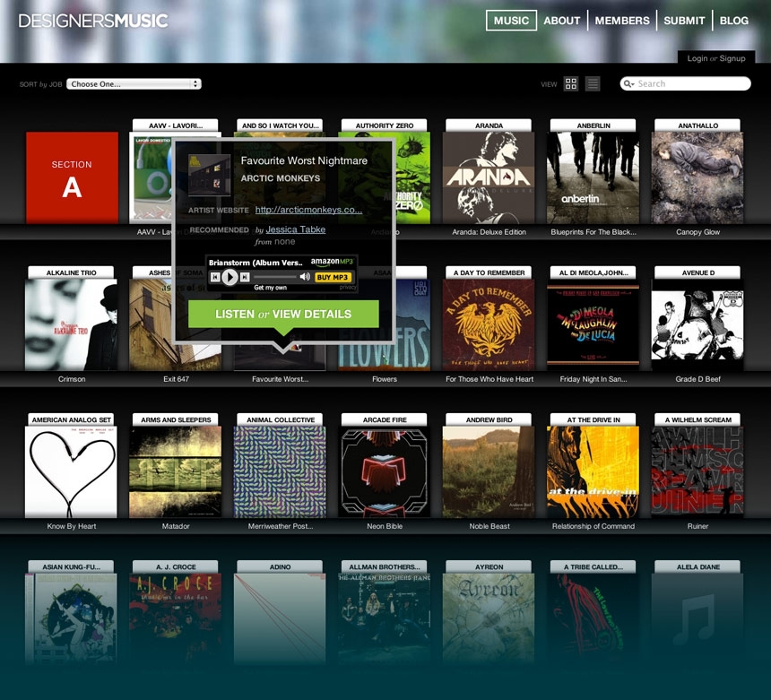The height and width of the screenshot is (700, 771).
Task: Skip to next track in player
Action: [245, 277]
